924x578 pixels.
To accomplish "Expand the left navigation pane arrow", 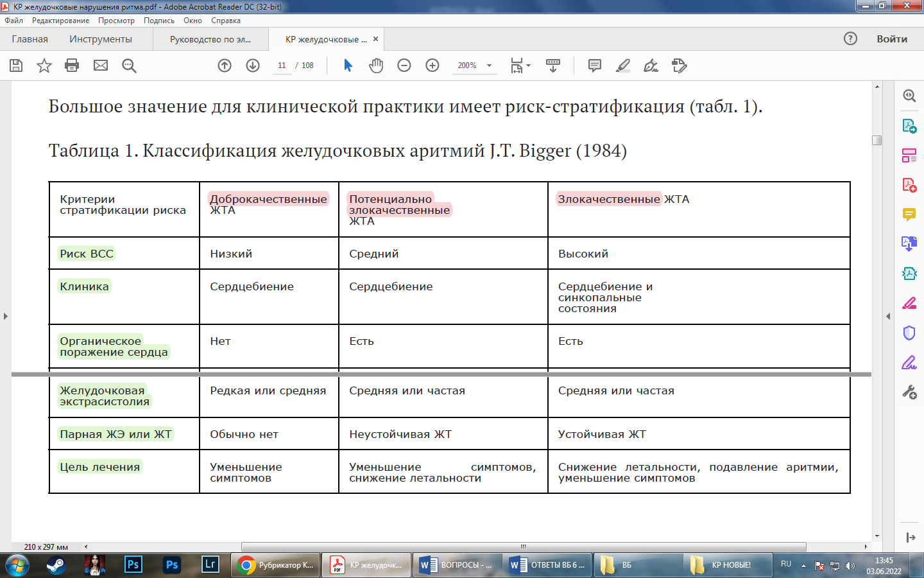I will pos(5,316).
